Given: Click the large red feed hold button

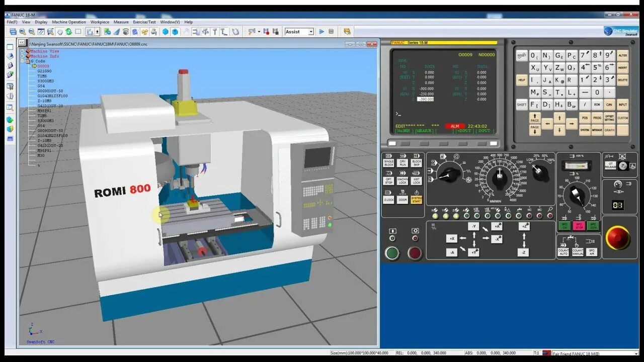Looking at the screenshot, I should (415, 253).
